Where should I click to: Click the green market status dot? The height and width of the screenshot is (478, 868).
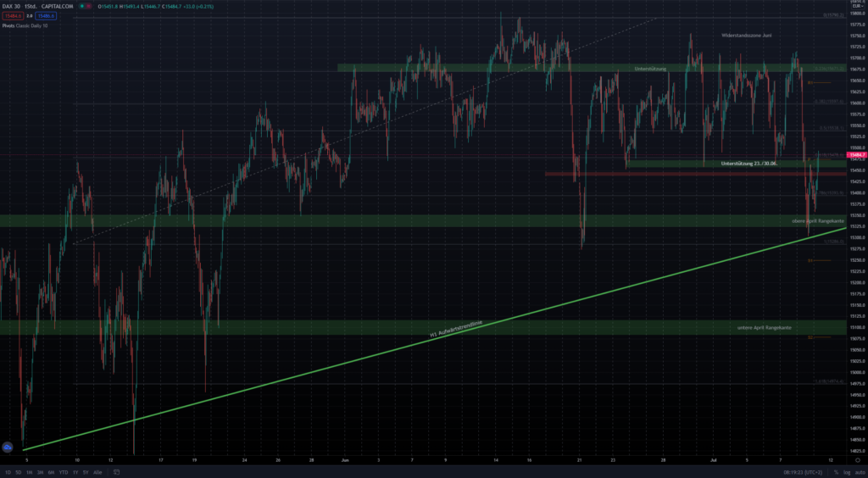(x=82, y=6)
